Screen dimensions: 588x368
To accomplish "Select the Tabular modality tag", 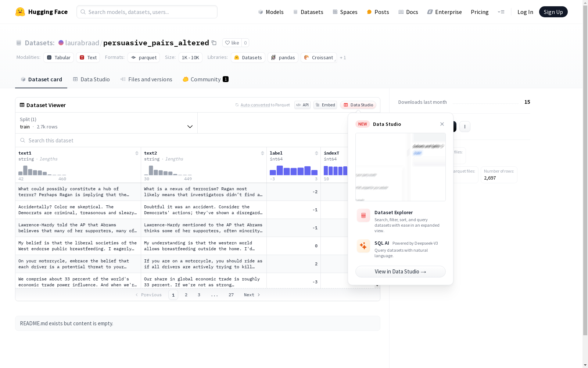I will 59,57.
